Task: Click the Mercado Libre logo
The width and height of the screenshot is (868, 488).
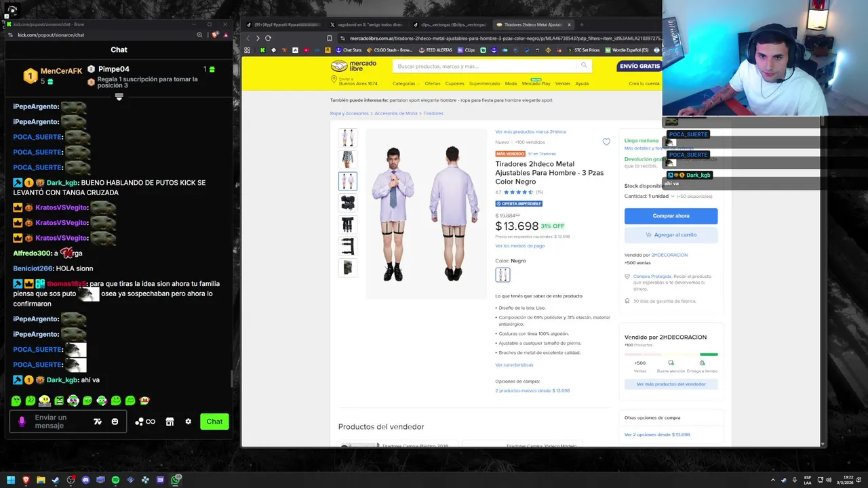Action: [353, 66]
